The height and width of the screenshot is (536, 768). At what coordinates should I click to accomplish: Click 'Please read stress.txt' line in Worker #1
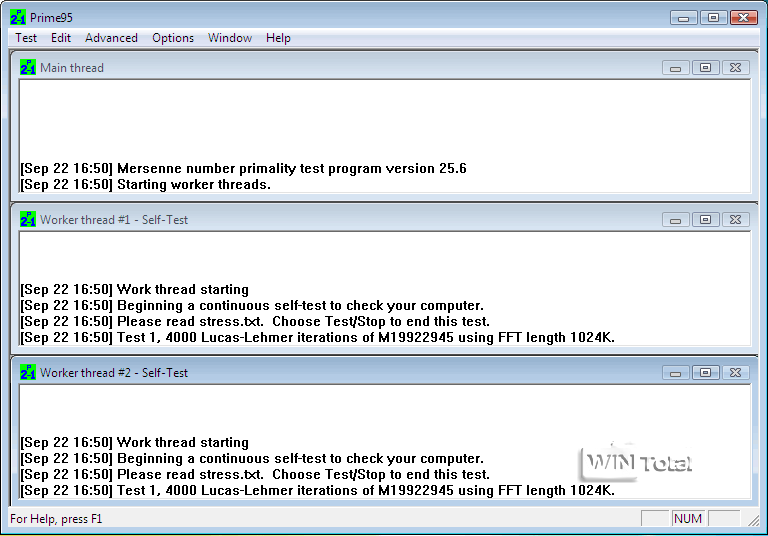255,321
